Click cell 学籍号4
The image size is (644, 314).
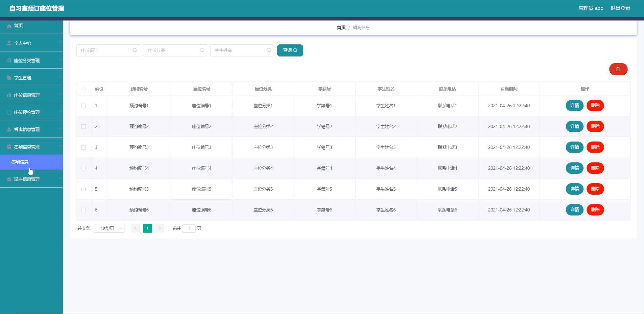click(x=324, y=168)
